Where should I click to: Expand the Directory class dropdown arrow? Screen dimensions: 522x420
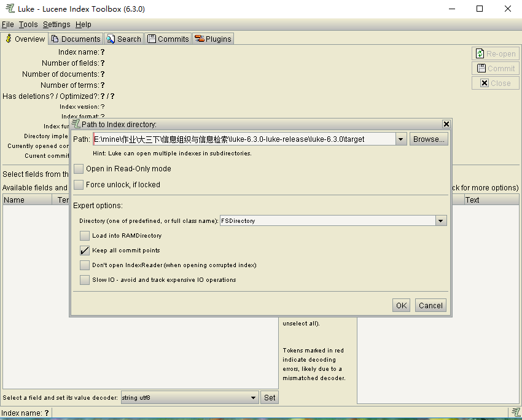tap(441, 220)
